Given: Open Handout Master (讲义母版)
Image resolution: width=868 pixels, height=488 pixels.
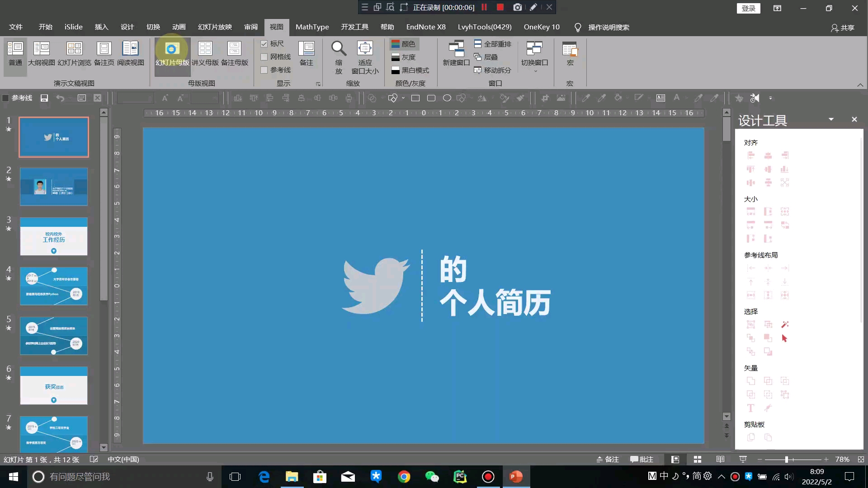Looking at the screenshot, I should [x=205, y=54].
